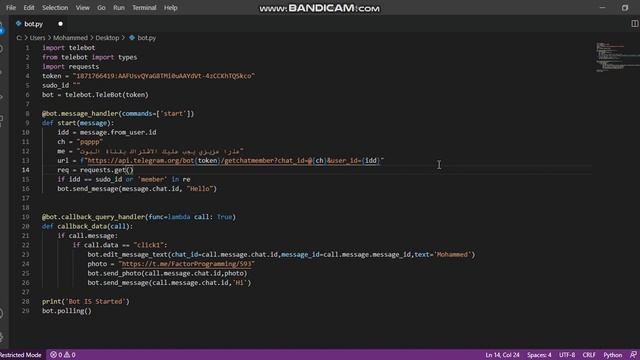Click 'def callback_data(call):' line
The width and height of the screenshot is (640, 360).
[87, 227]
